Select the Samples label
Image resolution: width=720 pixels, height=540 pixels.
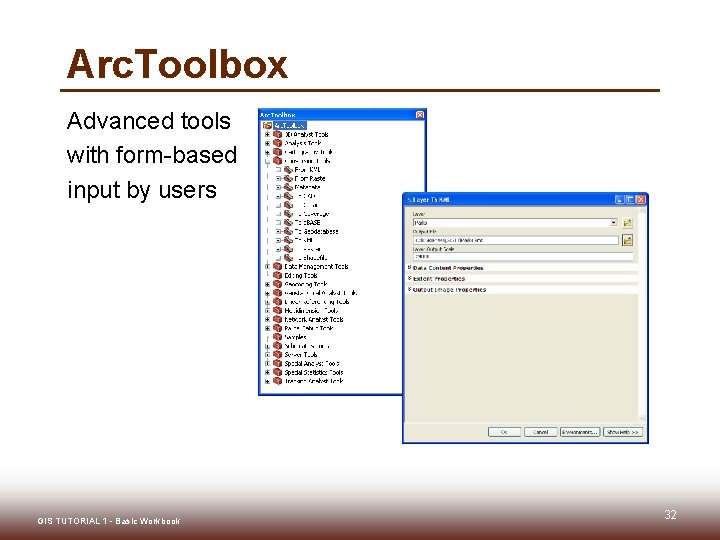(295, 337)
